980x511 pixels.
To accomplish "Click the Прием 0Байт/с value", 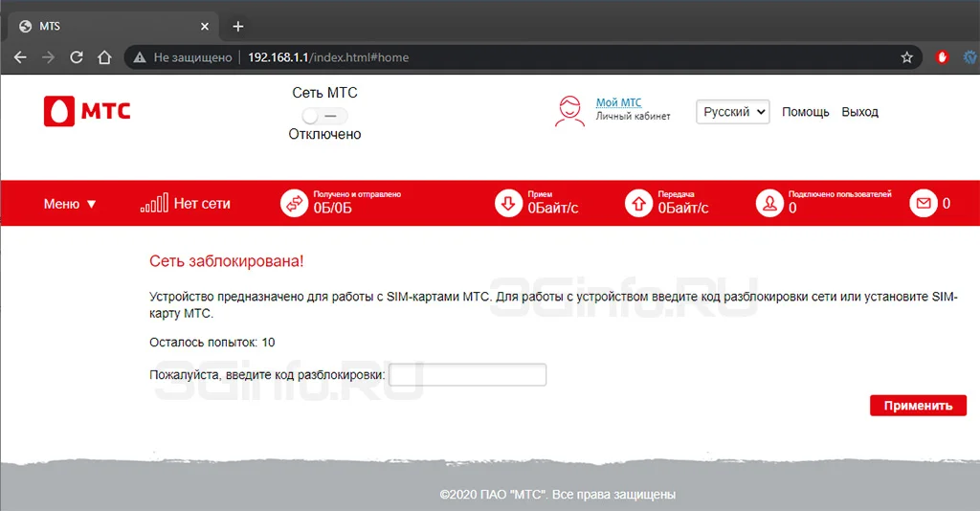I will tap(553, 208).
